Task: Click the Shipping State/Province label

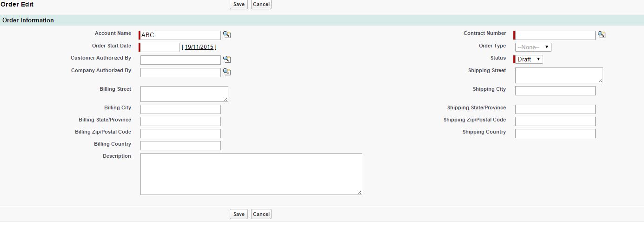Action: pyautogui.click(x=477, y=107)
